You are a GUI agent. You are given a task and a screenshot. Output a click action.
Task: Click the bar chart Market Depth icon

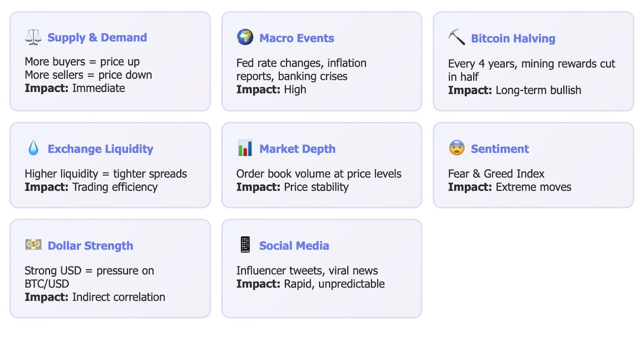[245, 148]
